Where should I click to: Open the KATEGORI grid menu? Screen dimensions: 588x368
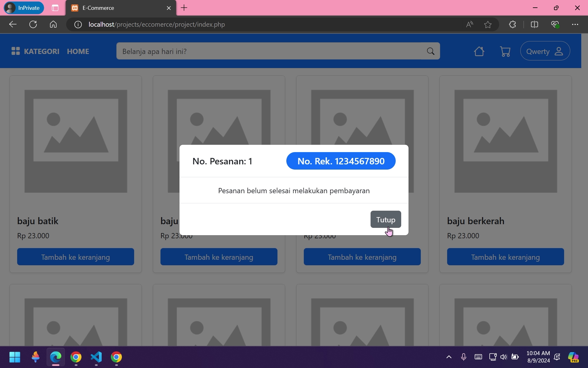tap(35, 51)
